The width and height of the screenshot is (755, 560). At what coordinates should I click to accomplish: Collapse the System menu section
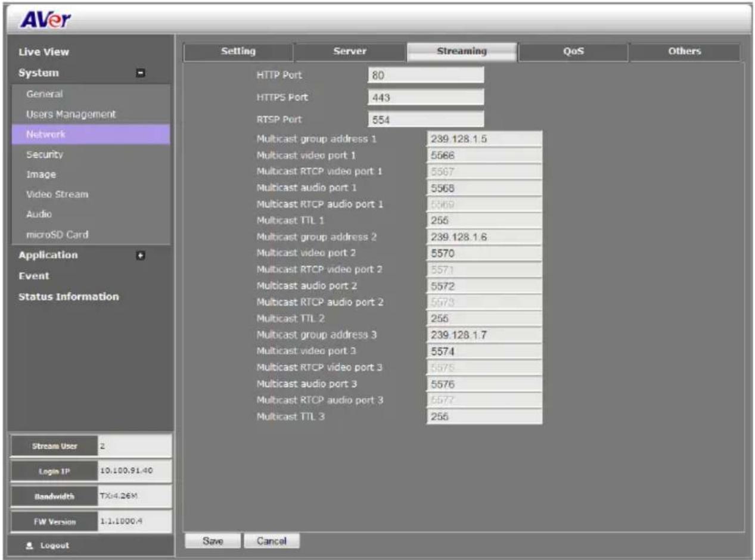[141, 73]
